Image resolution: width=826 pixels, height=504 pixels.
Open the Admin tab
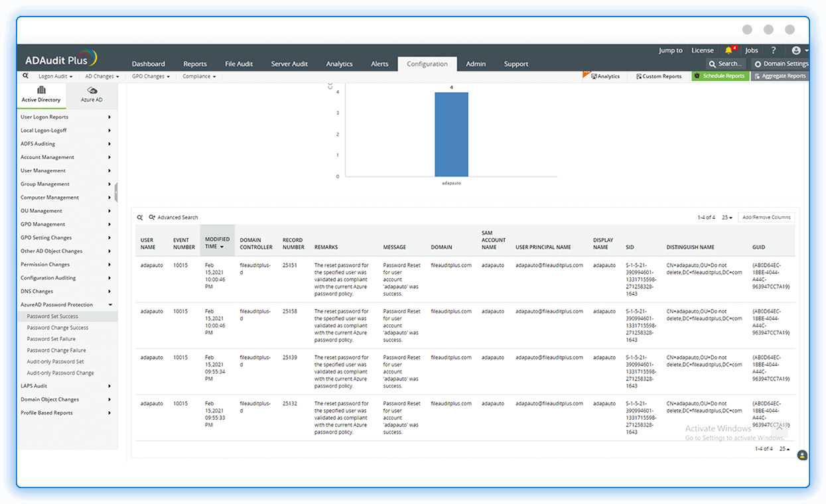coord(476,64)
